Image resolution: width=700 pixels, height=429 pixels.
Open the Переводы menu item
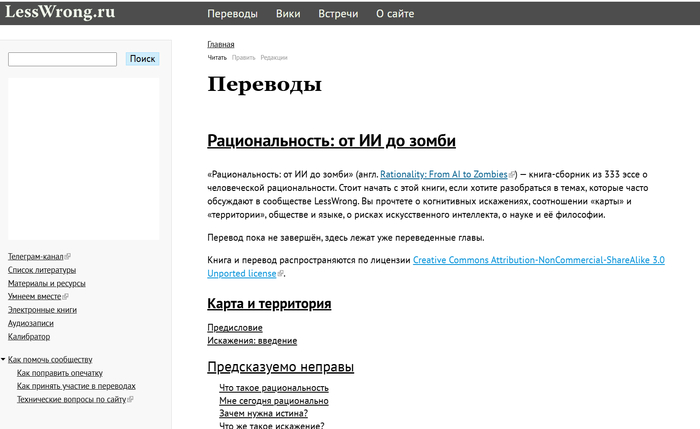tap(232, 14)
